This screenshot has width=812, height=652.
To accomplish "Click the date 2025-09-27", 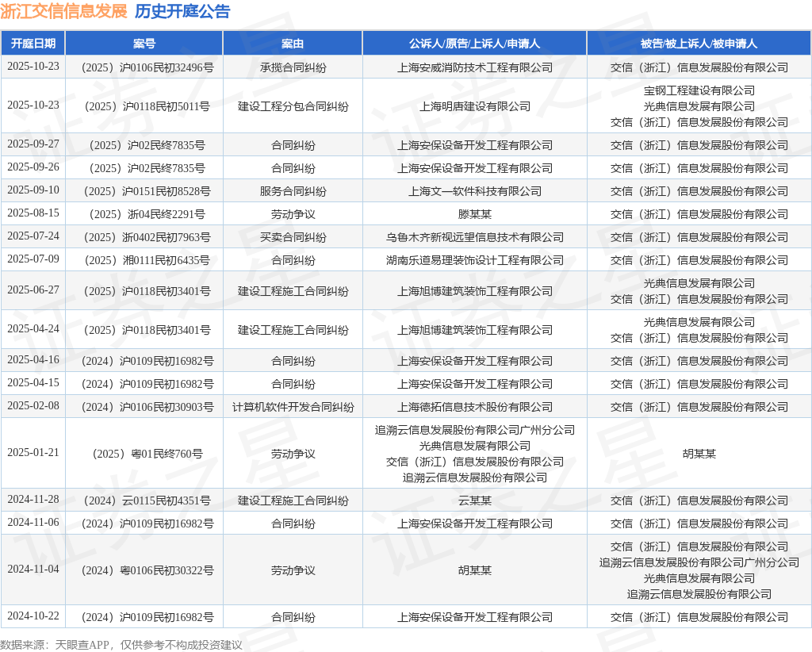I will point(33,144).
